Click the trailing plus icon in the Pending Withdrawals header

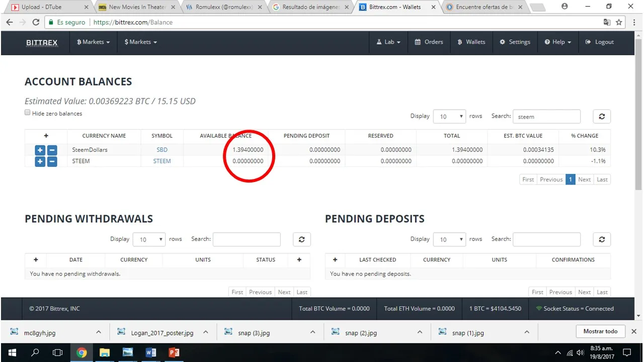pos(299,260)
